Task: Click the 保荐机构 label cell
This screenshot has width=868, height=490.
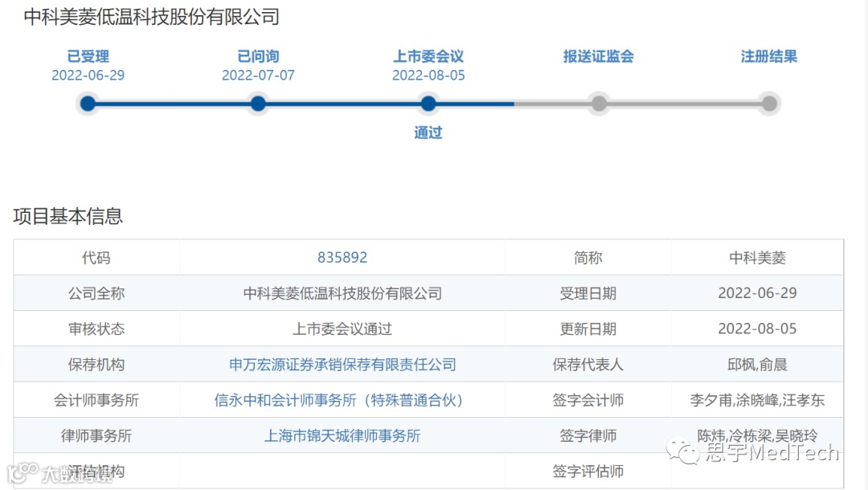Action: 96,365
